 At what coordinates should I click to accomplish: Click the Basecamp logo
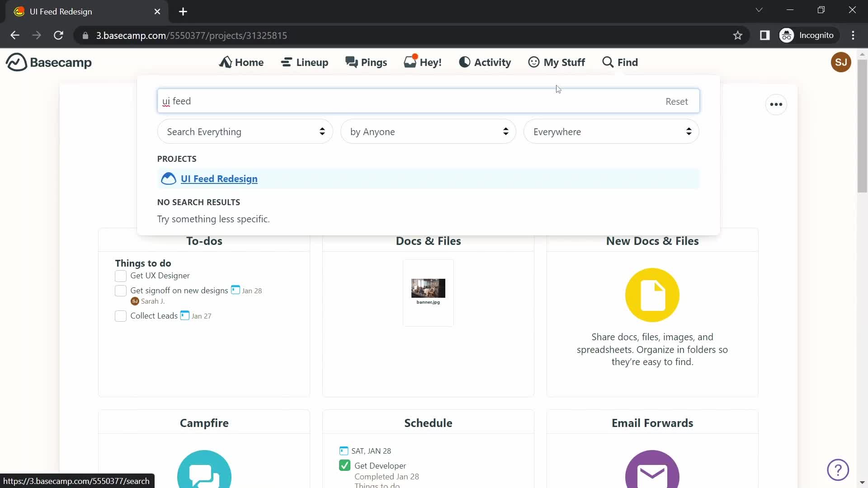(49, 62)
